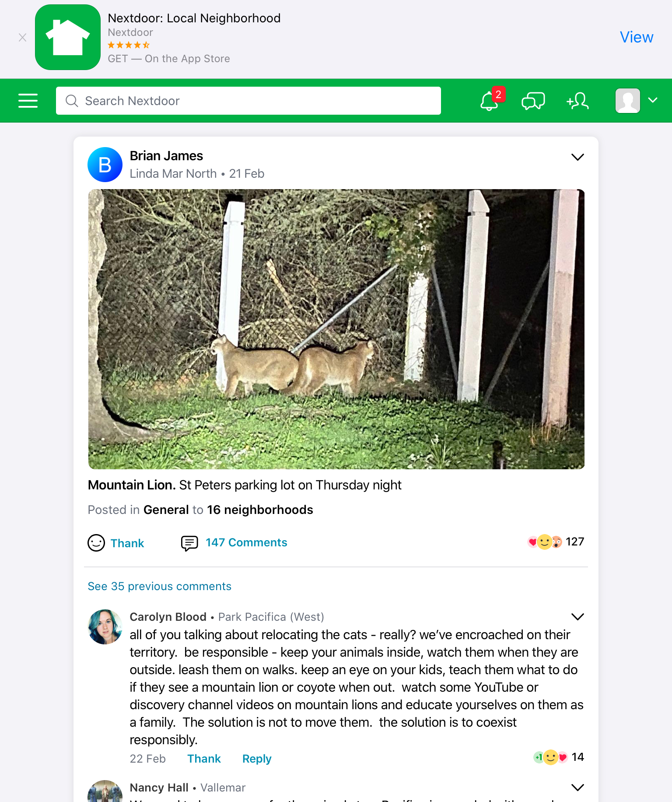
Task: Open the notifications bell
Action: coord(490,101)
